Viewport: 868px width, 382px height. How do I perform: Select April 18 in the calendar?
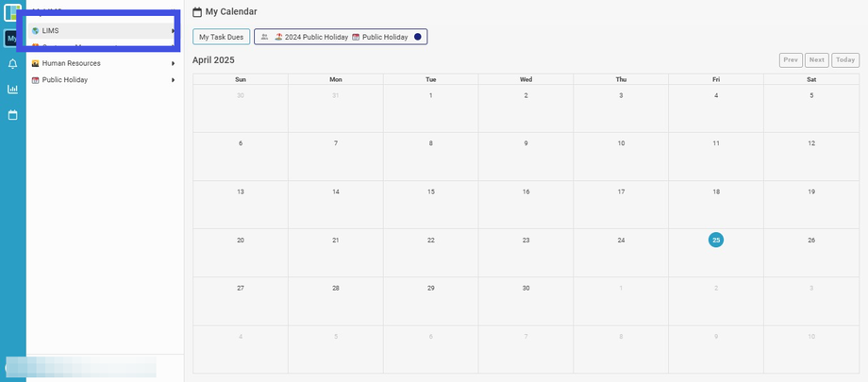coord(716,205)
